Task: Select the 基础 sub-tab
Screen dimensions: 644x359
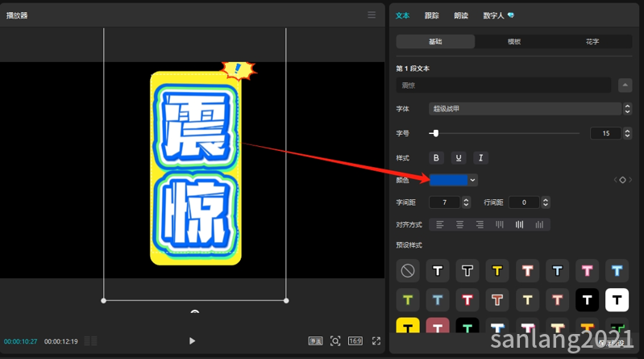Action: pos(435,41)
